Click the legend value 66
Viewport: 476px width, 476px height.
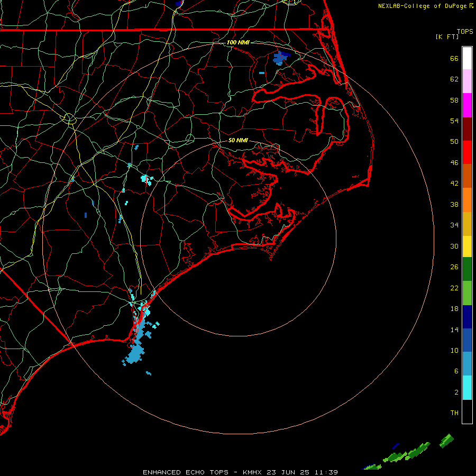click(454, 58)
